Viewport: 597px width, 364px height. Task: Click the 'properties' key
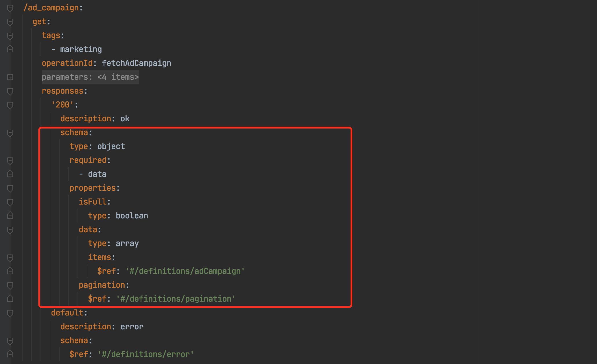tap(93, 188)
